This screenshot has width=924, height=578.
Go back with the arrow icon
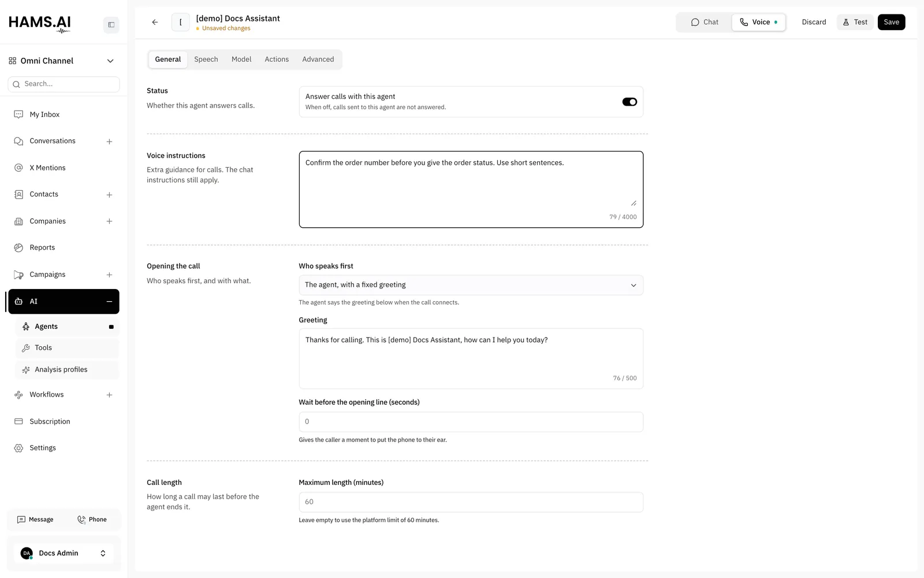[155, 22]
